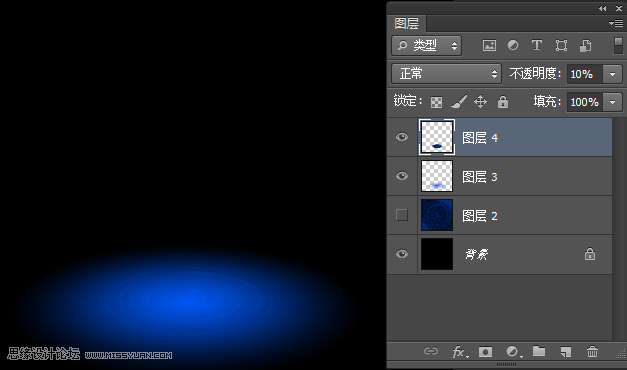The height and width of the screenshot is (370, 627).
Task: Show 图层 2 via empty visibility box
Action: pos(402,215)
